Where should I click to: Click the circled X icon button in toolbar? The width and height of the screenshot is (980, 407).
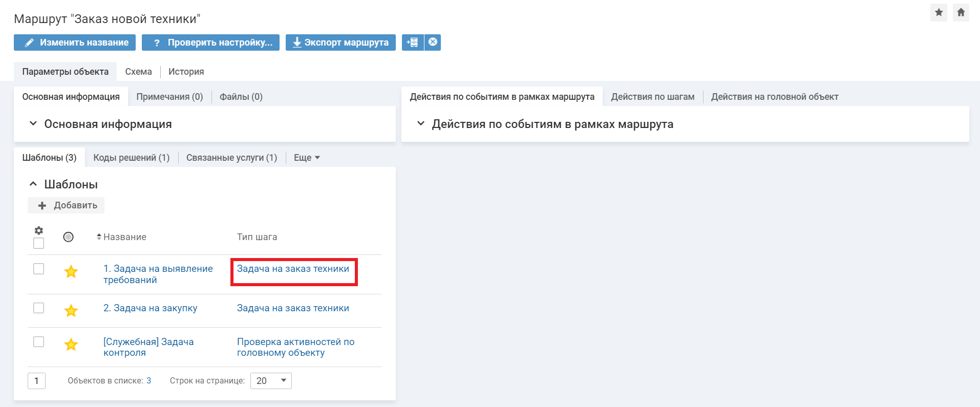point(433,42)
